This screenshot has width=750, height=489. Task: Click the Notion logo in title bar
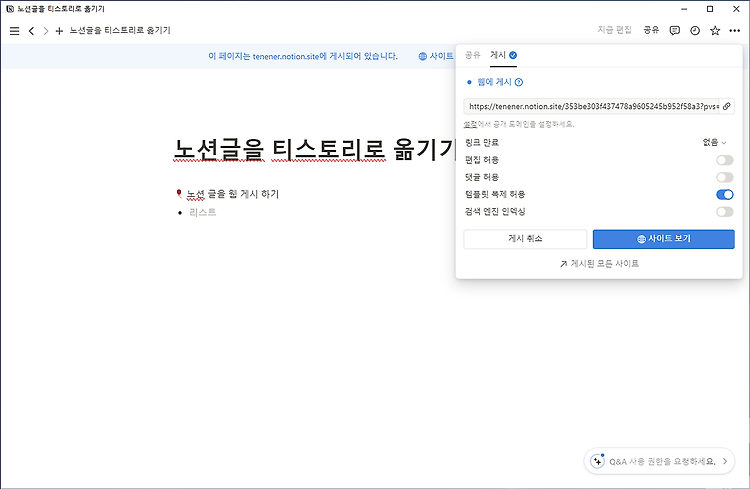point(10,9)
